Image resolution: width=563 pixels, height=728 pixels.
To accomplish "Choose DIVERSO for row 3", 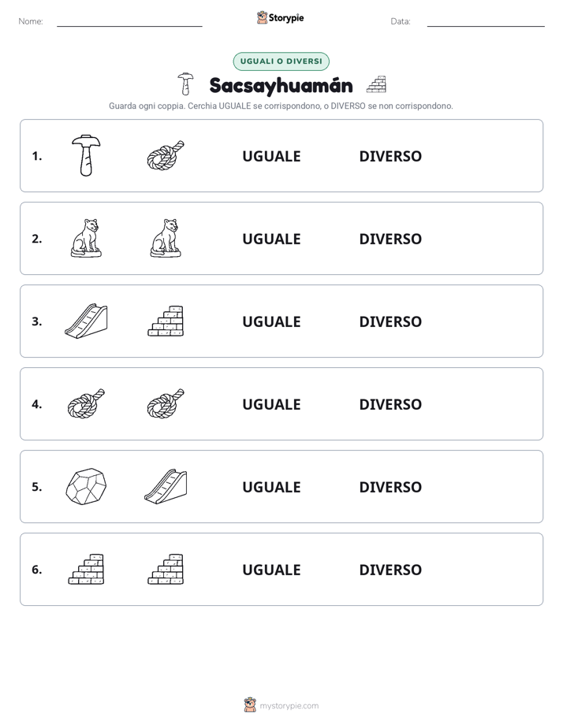I will pyautogui.click(x=390, y=321).
